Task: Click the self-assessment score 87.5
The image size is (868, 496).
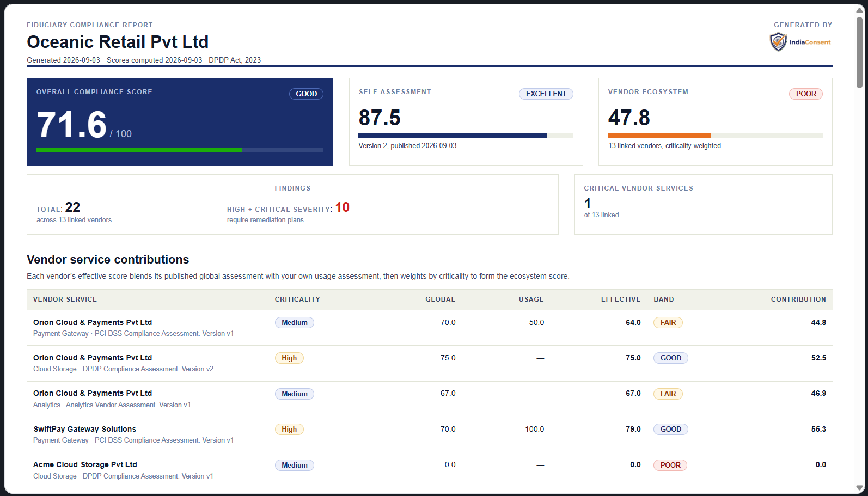Action: click(380, 118)
